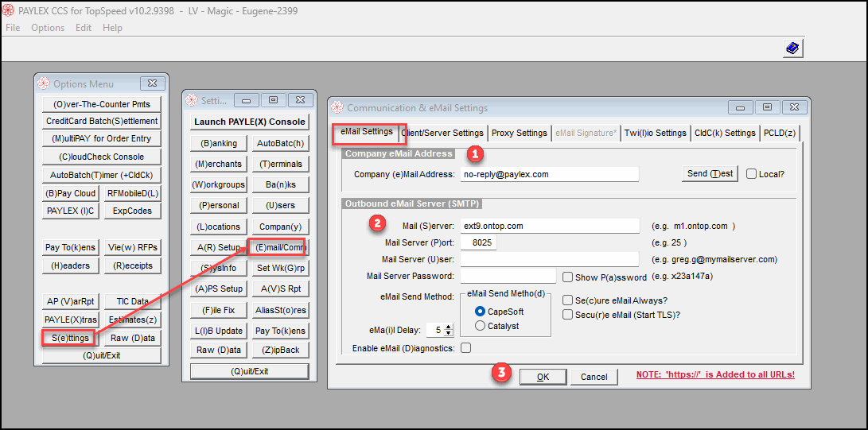Open AutoBatc(h) in Settings window
Screen dimensions: 868x430
pos(280,143)
